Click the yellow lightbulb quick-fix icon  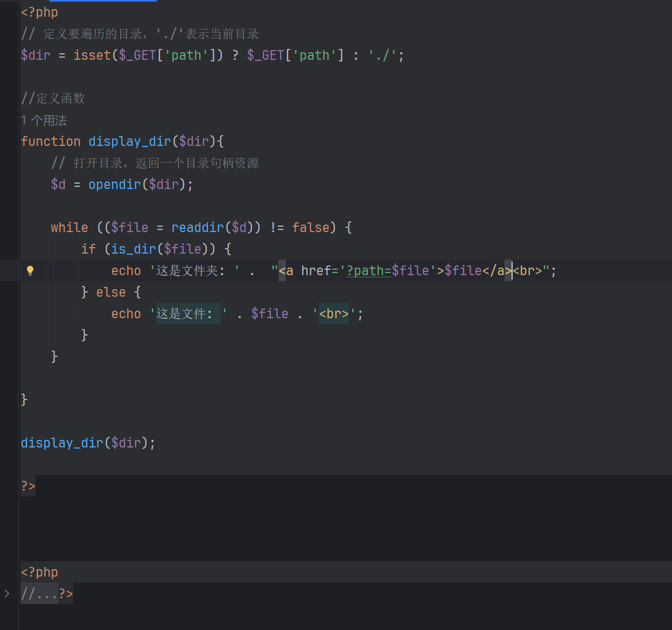click(x=30, y=270)
